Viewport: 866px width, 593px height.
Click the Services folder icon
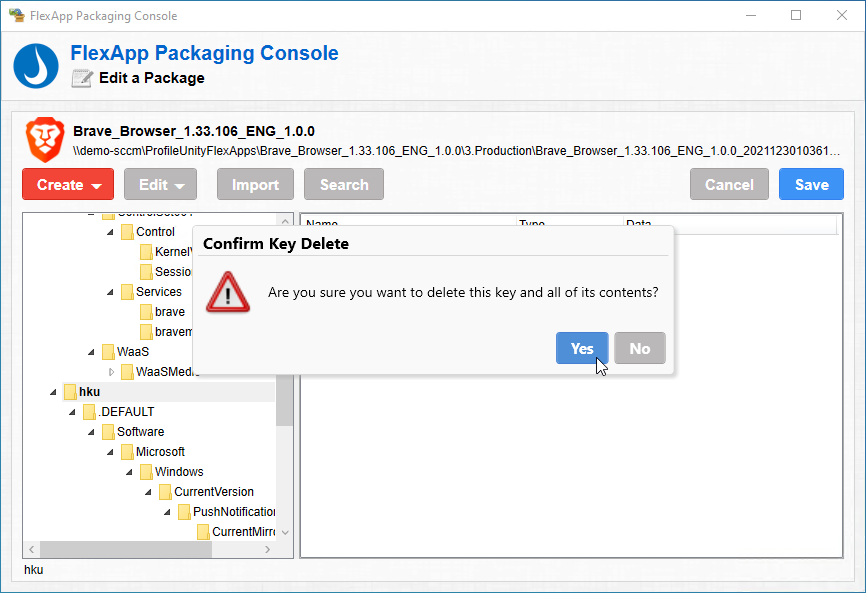(x=127, y=292)
